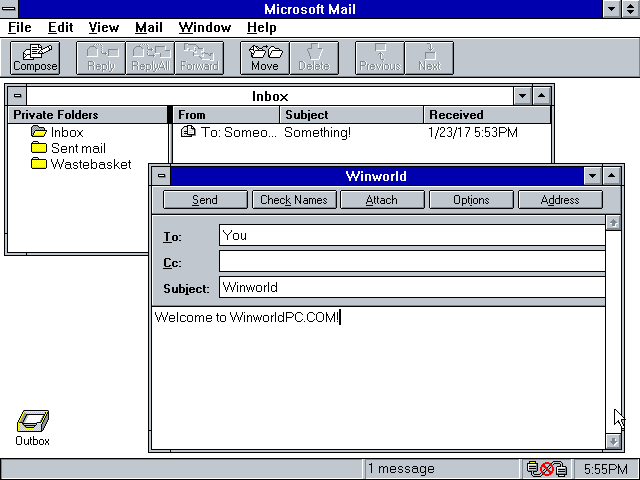The image size is (640, 480).
Task: Open the Window menu
Action: (x=204, y=27)
